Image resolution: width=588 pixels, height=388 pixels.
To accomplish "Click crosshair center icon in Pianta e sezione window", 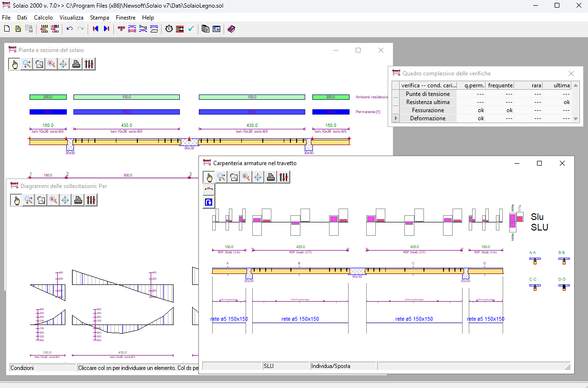I will pyautogui.click(x=63, y=64).
